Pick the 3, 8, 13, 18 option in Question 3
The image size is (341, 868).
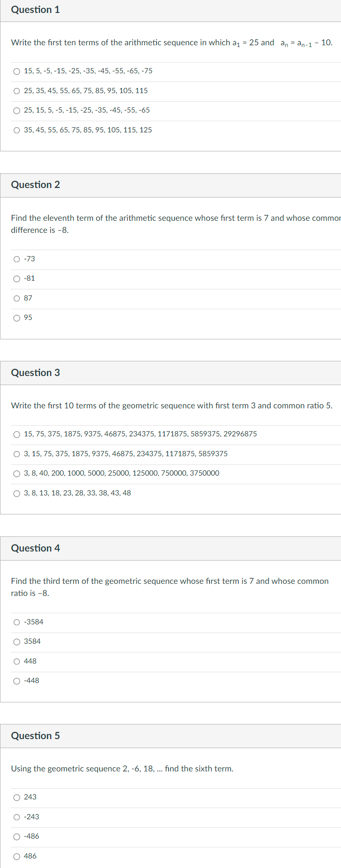pos(16,493)
